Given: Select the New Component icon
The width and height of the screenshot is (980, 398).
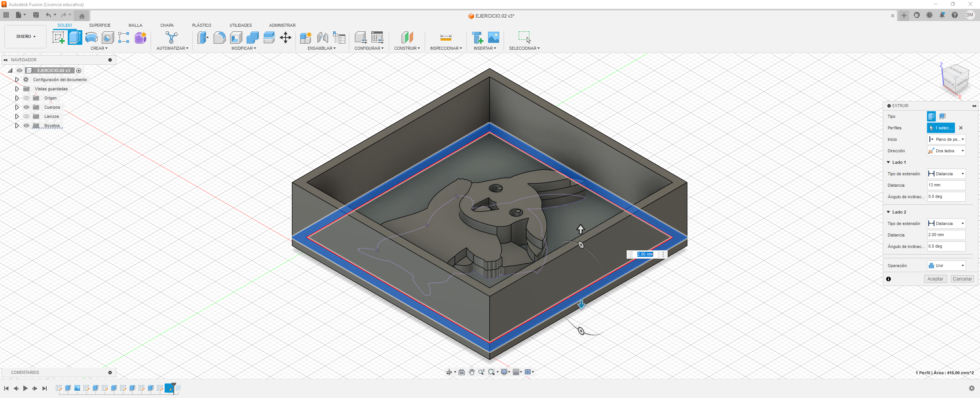Looking at the screenshot, I should 306,38.
